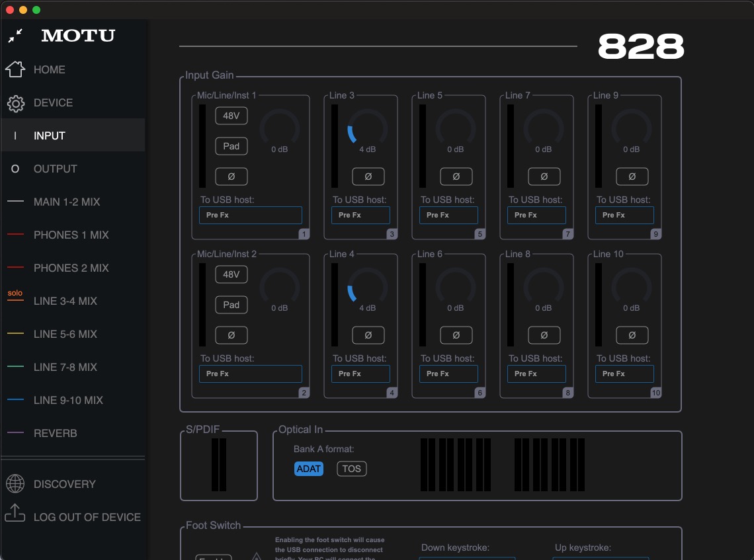Open To USB host dropdown for Line 8

[536, 374]
